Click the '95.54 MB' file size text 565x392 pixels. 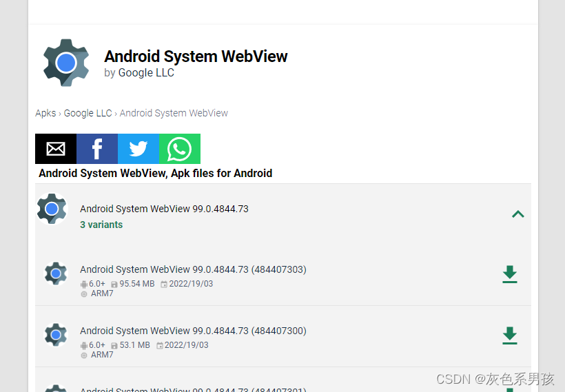click(137, 284)
